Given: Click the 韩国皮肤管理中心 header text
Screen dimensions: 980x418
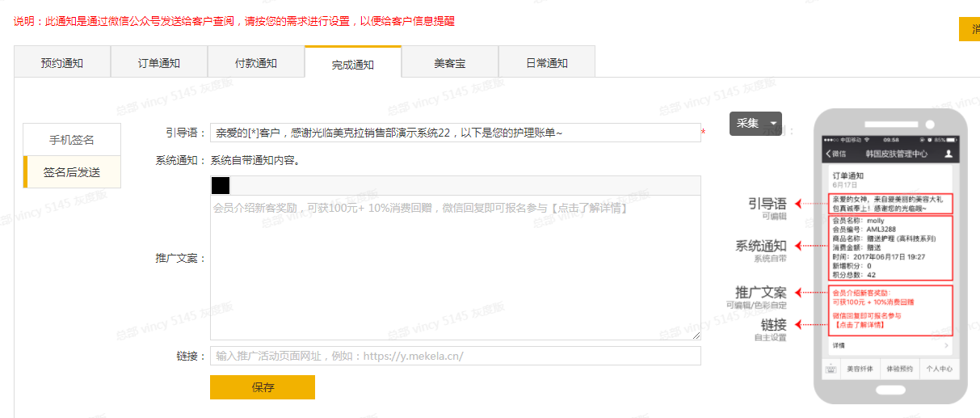Looking at the screenshot, I should point(897,154).
